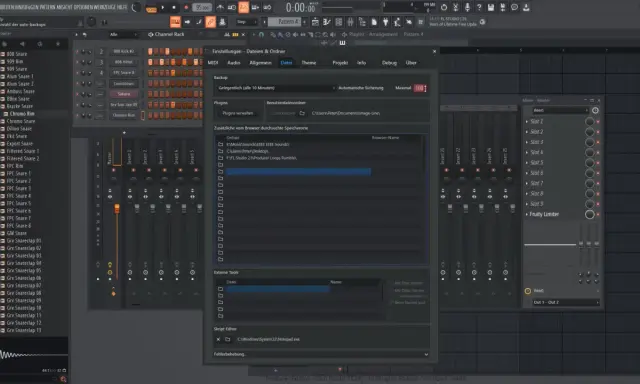The height and width of the screenshot is (384, 640).
Task: Click the download icon in the top toolbar
Action: (527, 7)
